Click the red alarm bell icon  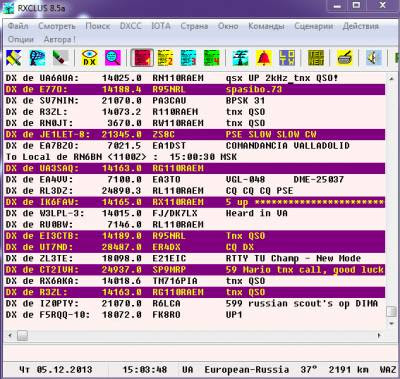pos(264,58)
